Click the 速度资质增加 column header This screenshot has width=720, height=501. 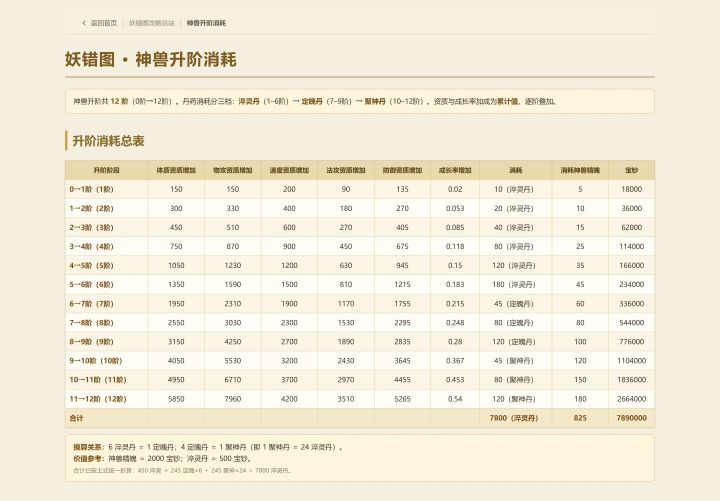[289, 170]
